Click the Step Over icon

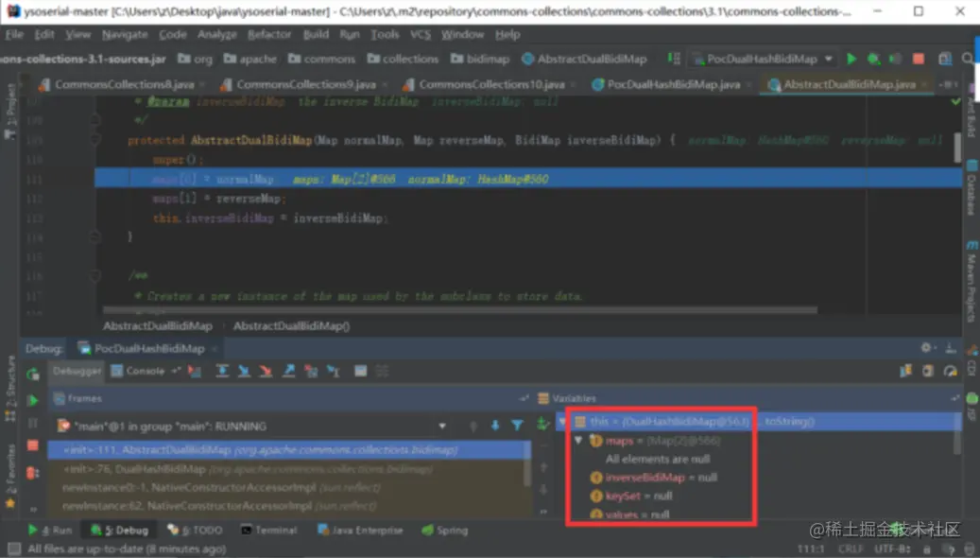[222, 371]
